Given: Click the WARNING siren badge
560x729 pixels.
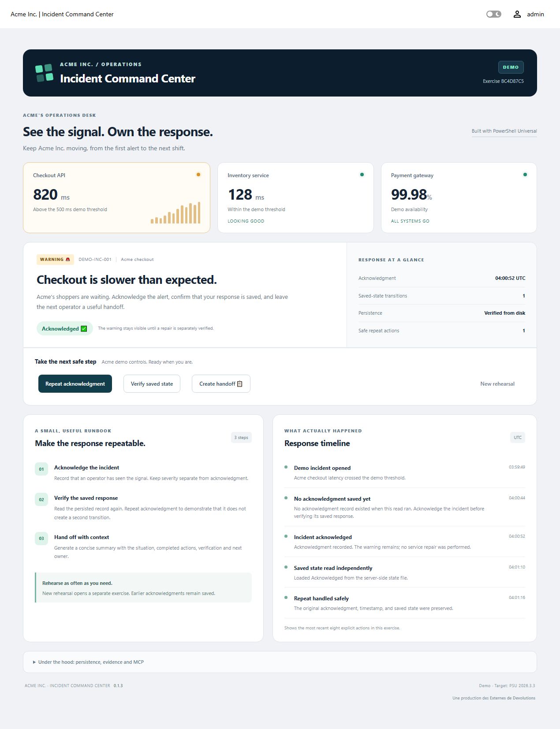Looking at the screenshot, I should point(55,259).
